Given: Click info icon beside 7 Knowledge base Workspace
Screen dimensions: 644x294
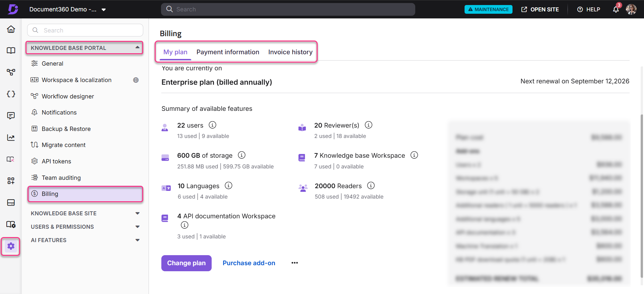Looking at the screenshot, I should pos(414,155).
